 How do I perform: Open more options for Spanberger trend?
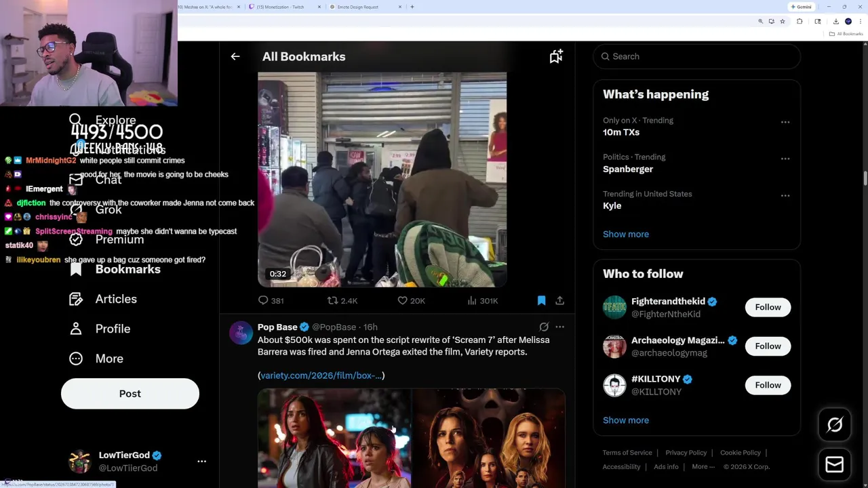click(785, 159)
